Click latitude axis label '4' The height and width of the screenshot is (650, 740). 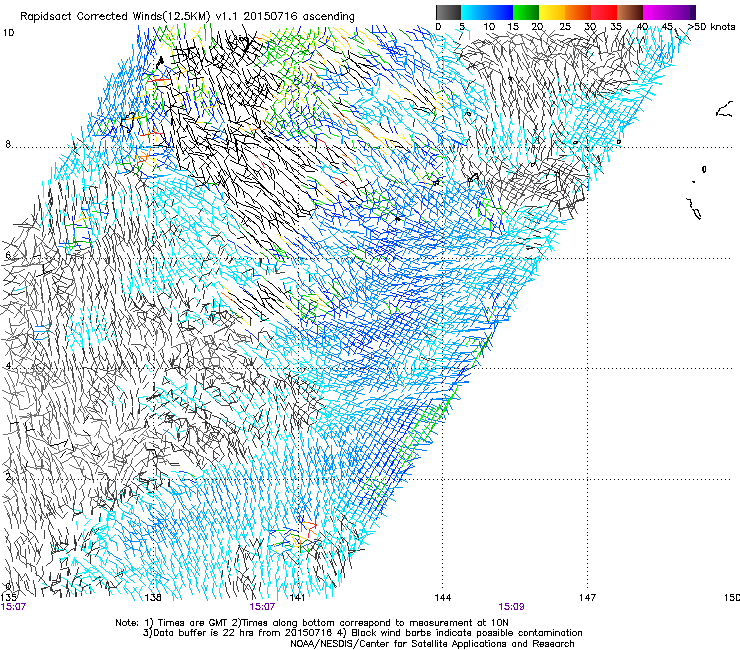click(x=8, y=366)
